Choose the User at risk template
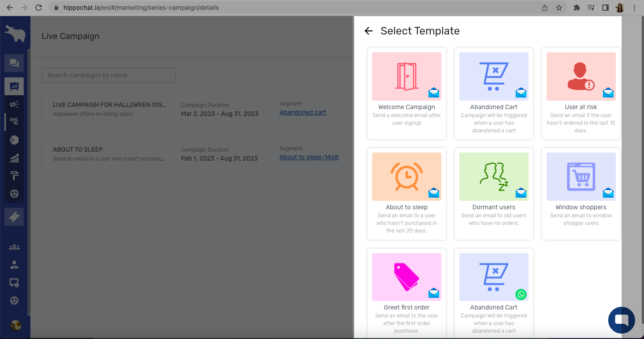 click(x=580, y=93)
